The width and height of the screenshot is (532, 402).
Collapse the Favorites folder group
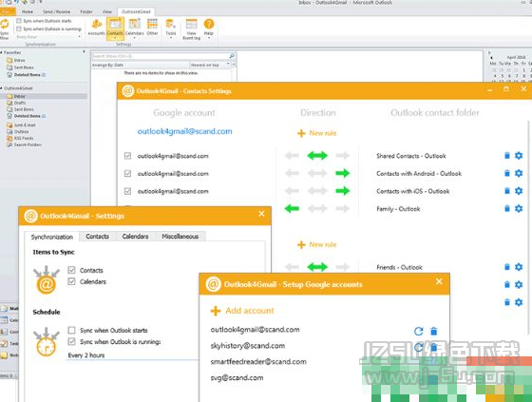point(1,52)
